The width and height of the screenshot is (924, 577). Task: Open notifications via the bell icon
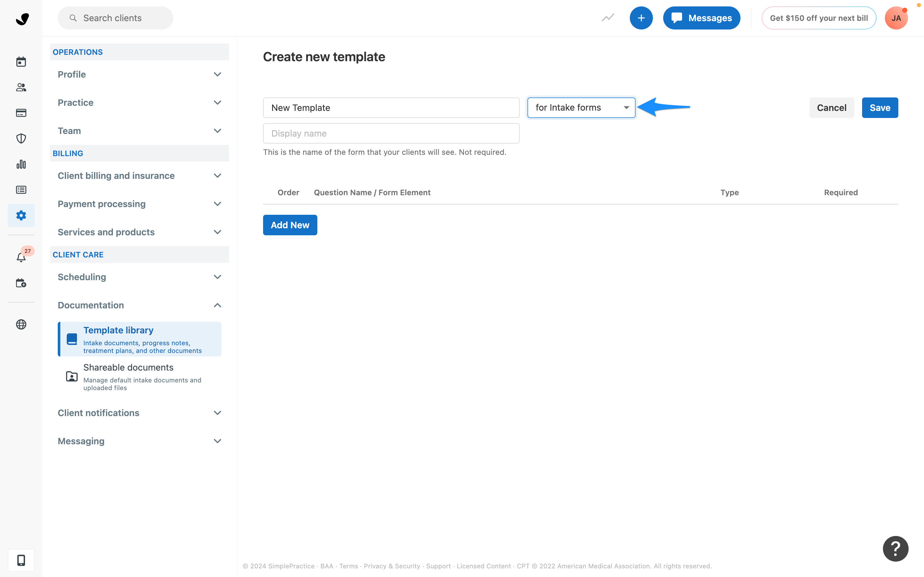point(21,257)
